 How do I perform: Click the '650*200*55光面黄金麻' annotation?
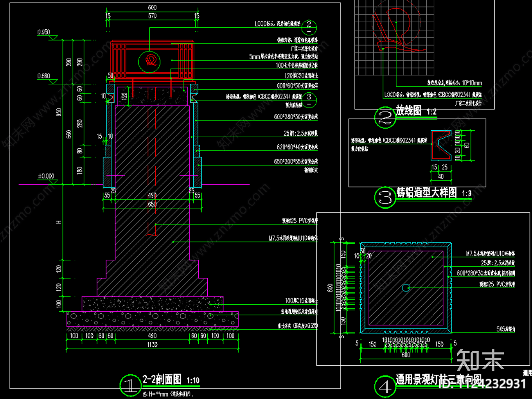296,161
